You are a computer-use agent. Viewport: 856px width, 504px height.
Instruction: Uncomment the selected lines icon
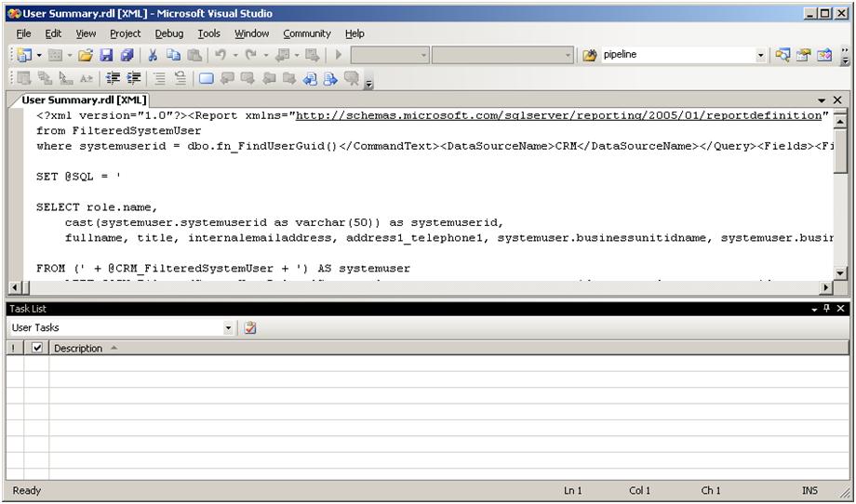click(181, 78)
